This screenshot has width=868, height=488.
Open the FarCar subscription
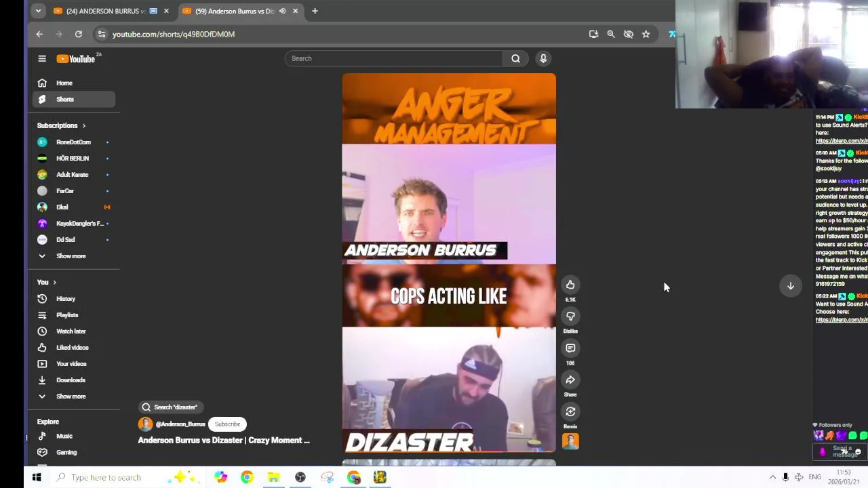(74, 190)
